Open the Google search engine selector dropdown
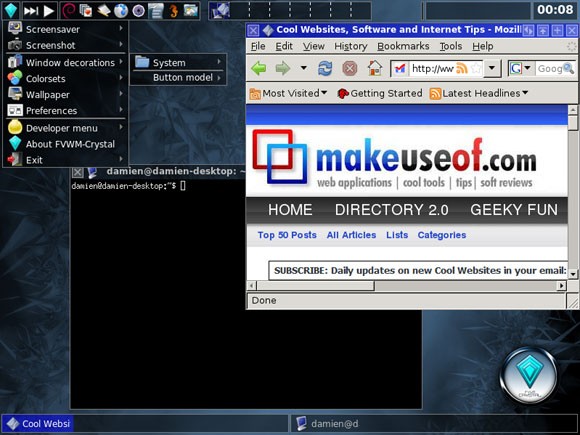 (520, 68)
